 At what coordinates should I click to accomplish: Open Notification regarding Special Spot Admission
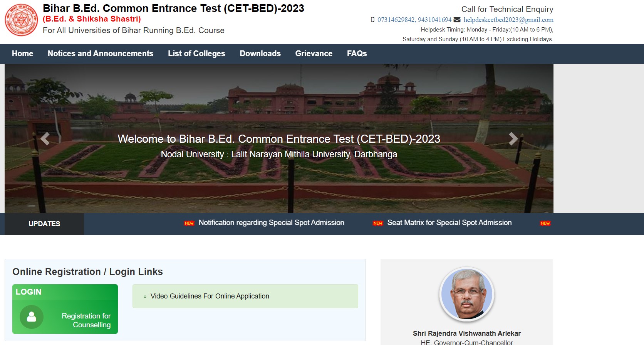coord(272,223)
